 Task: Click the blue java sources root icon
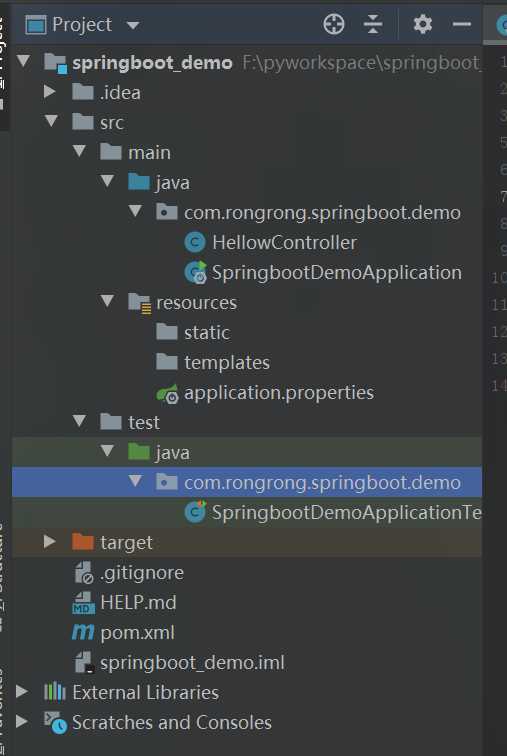pyautogui.click(x=139, y=182)
